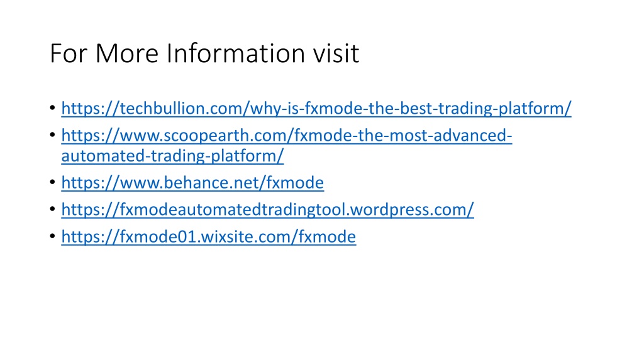
Task: Select the bullet before the wordpress link
Action: pos(53,209)
